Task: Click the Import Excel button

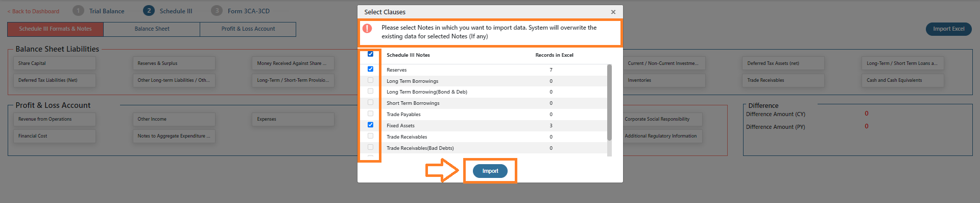Action: pyautogui.click(x=948, y=29)
